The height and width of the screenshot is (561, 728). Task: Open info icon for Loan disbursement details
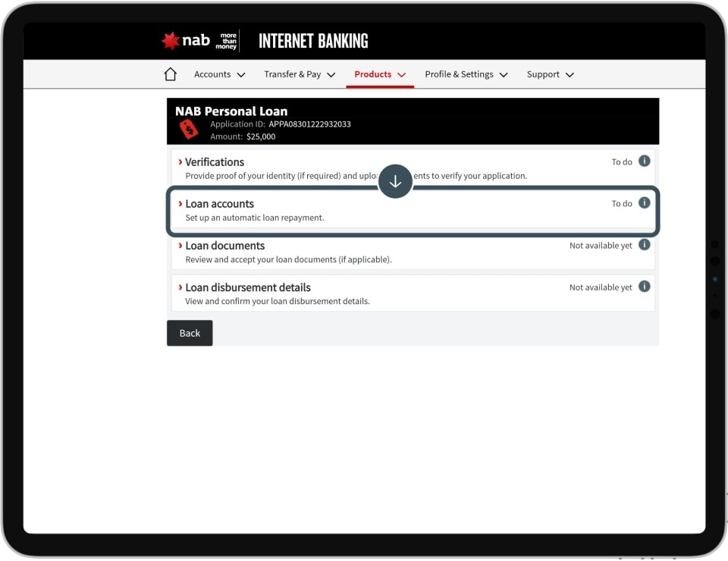point(644,287)
